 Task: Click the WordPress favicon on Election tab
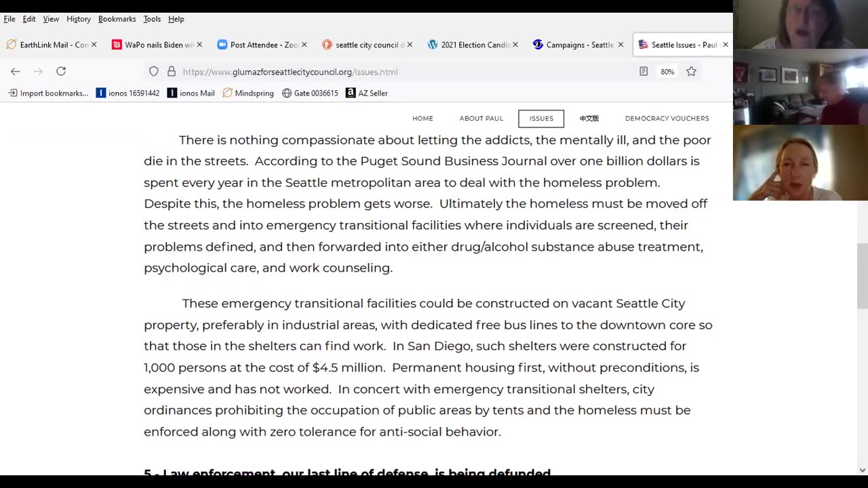433,45
